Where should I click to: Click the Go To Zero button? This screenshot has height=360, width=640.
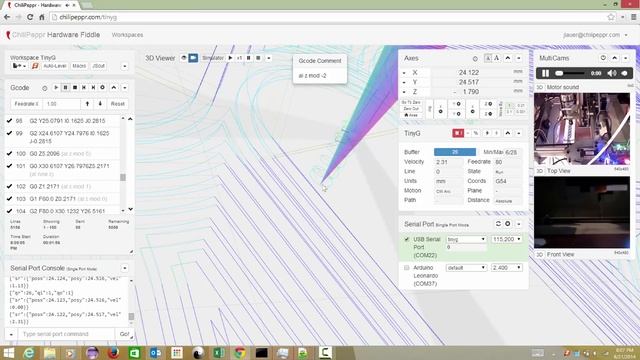click(411, 102)
